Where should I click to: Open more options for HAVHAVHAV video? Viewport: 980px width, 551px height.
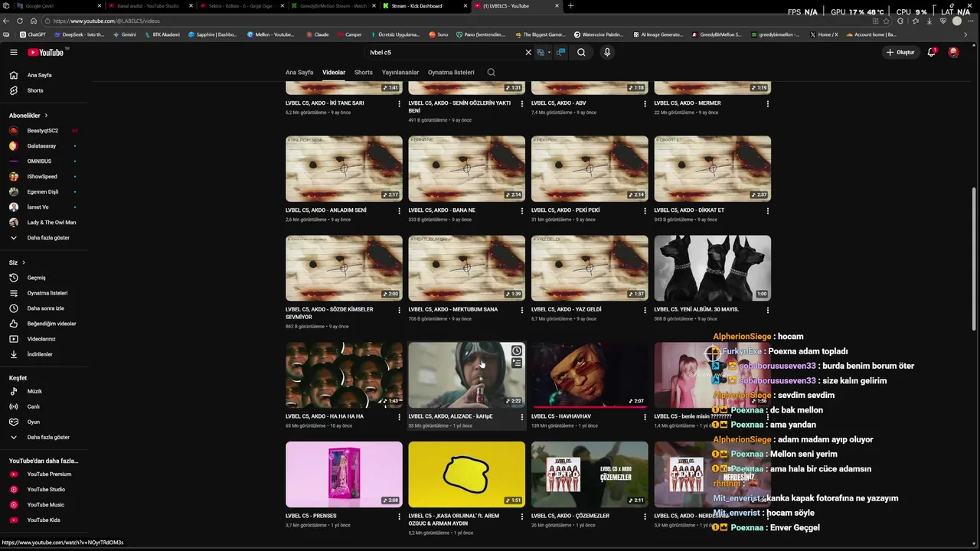(645, 417)
